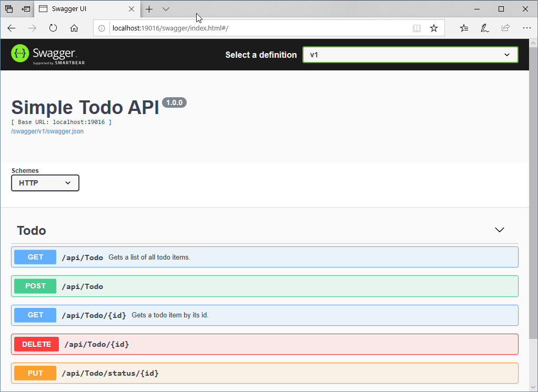Switch to the Swagger UI tab
The width and height of the screenshot is (538, 392).
[x=84, y=9]
